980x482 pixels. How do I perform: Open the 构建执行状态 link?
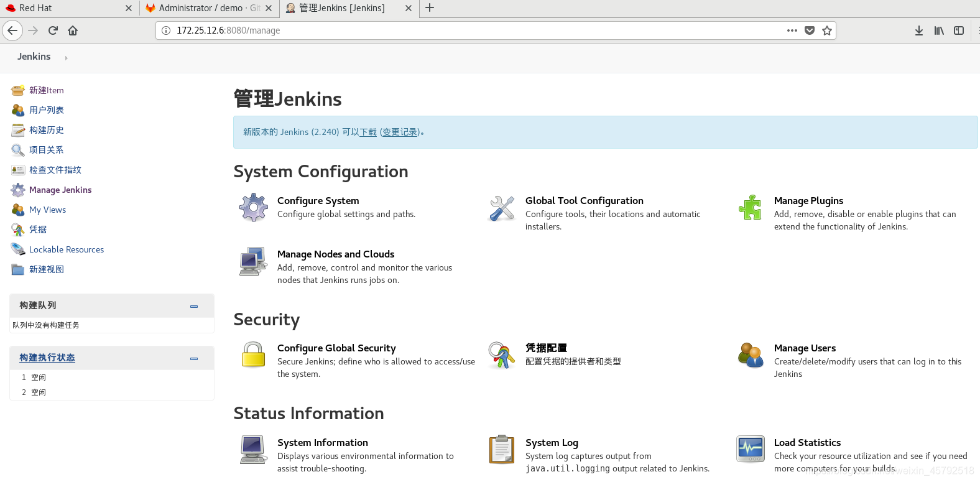pos(47,358)
